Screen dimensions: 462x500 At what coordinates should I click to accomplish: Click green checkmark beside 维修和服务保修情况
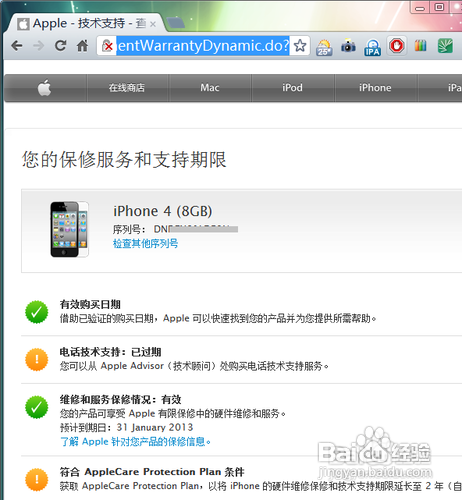[x=37, y=407]
